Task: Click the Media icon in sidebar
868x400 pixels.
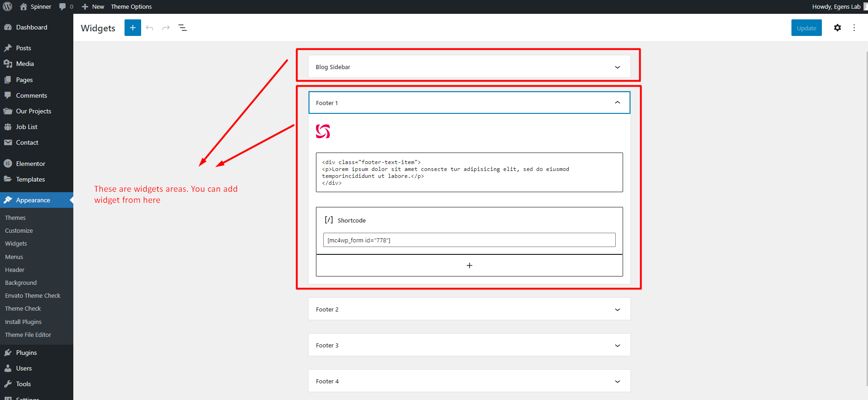Action: [8, 64]
